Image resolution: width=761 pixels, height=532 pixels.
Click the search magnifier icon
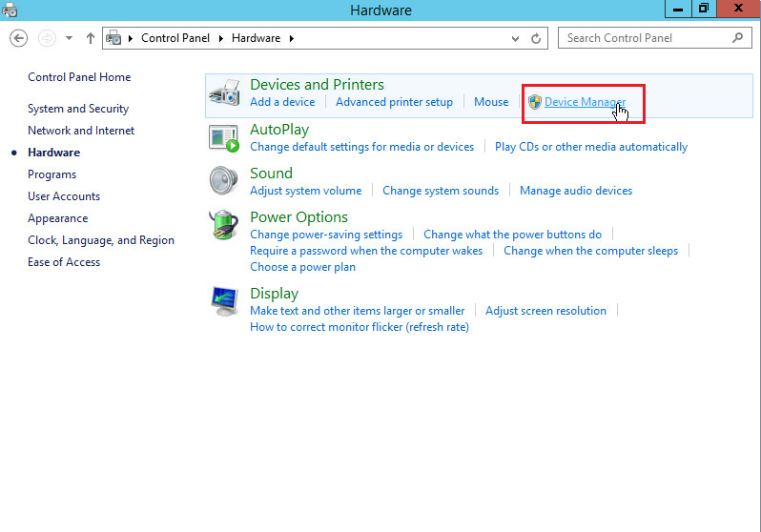coord(738,38)
